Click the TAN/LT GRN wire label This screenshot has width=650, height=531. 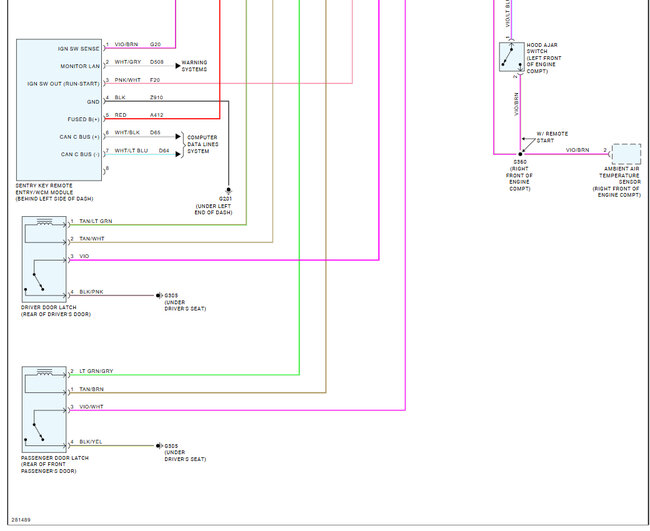click(96, 221)
